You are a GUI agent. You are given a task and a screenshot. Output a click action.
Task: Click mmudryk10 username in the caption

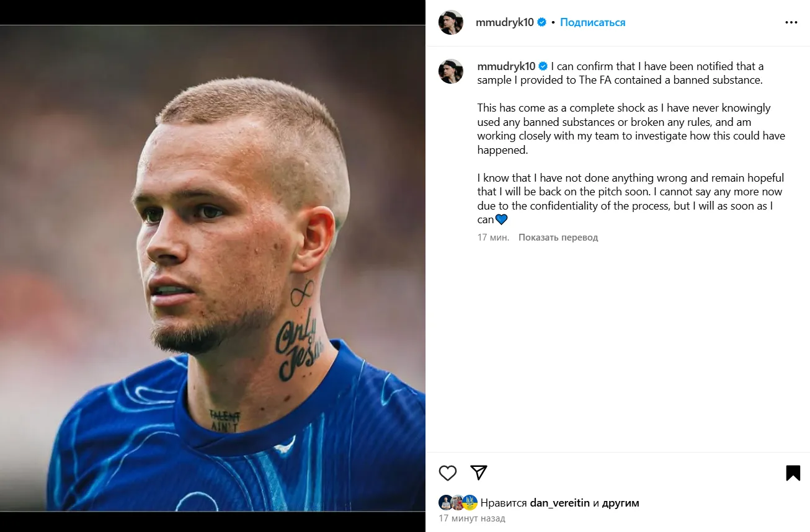coord(506,66)
